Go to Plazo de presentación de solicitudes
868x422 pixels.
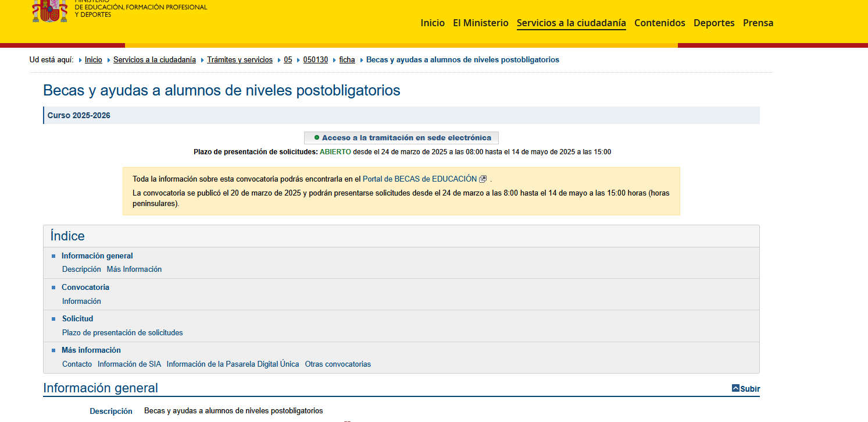[122, 333]
